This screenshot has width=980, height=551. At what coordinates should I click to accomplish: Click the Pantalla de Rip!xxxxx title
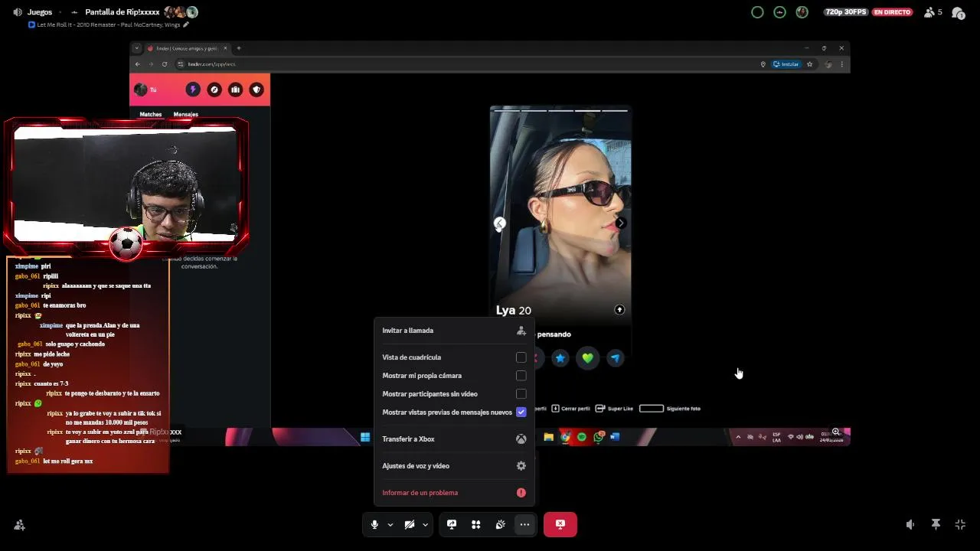click(x=122, y=12)
